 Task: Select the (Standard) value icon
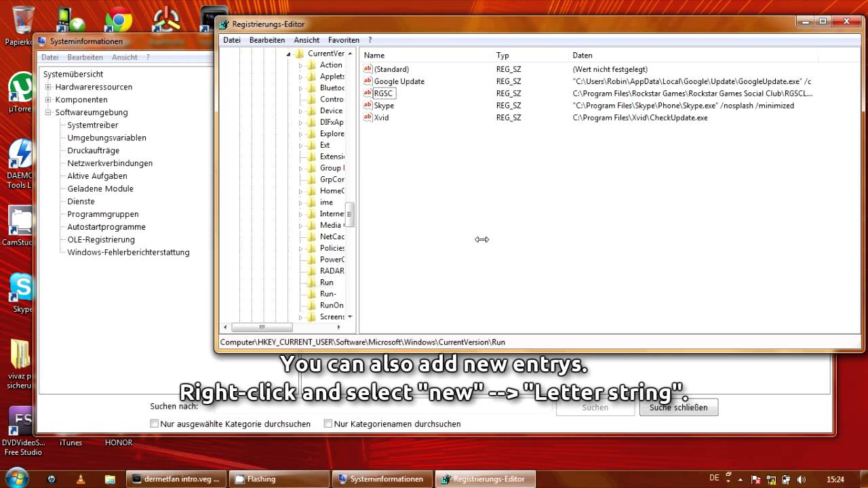point(368,69)
